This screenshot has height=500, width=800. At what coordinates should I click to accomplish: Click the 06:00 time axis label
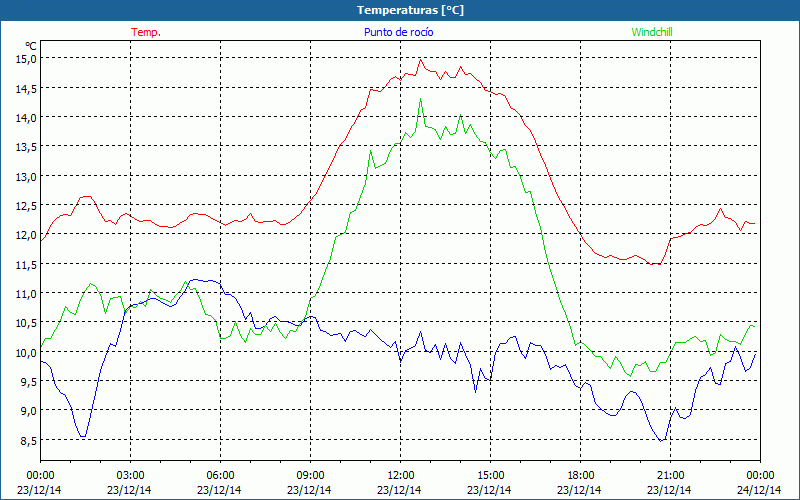pos(220,476)
